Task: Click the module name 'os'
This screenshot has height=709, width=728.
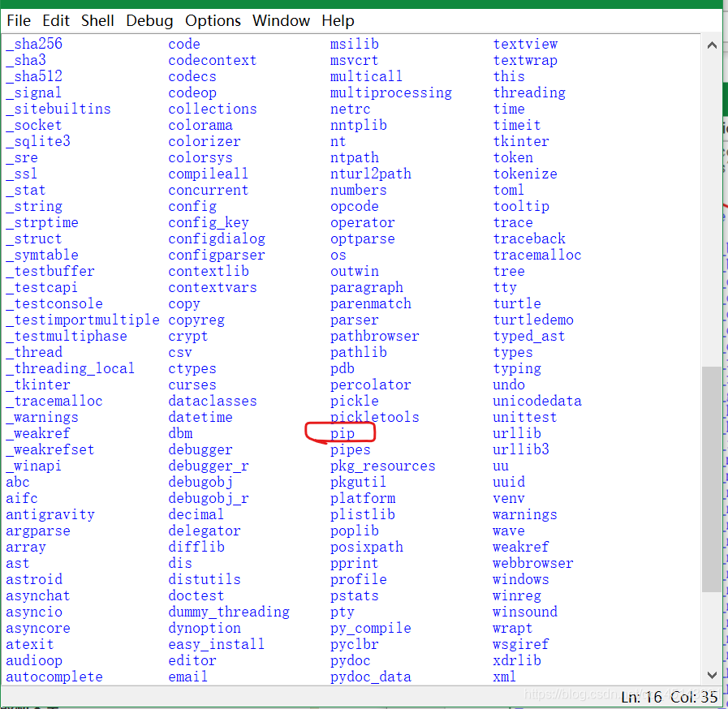Action: coord(338,255)
